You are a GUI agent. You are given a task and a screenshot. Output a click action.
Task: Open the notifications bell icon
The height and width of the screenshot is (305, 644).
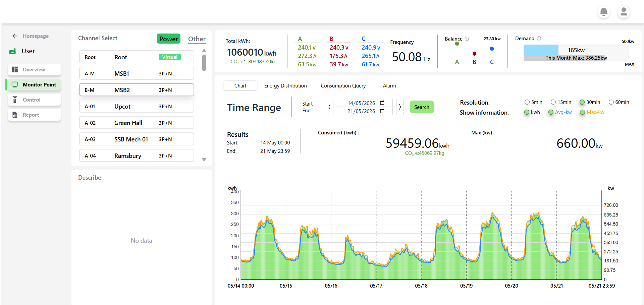click(x=603, y=12)
